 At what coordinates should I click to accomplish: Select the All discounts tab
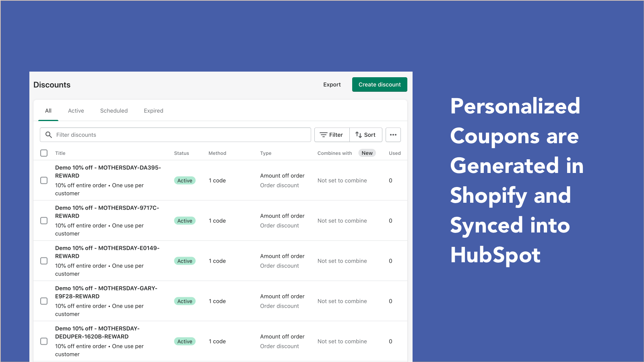pos(48,111)
